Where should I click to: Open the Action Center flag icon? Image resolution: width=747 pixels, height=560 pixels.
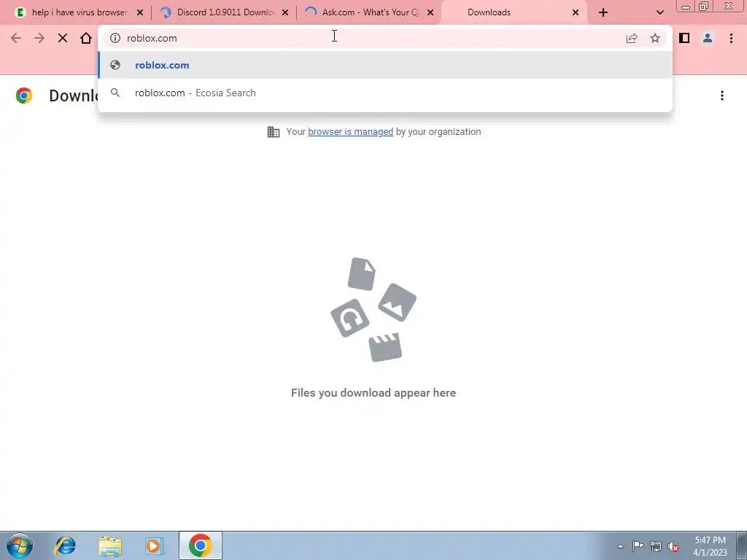click(x=638, y=546)
